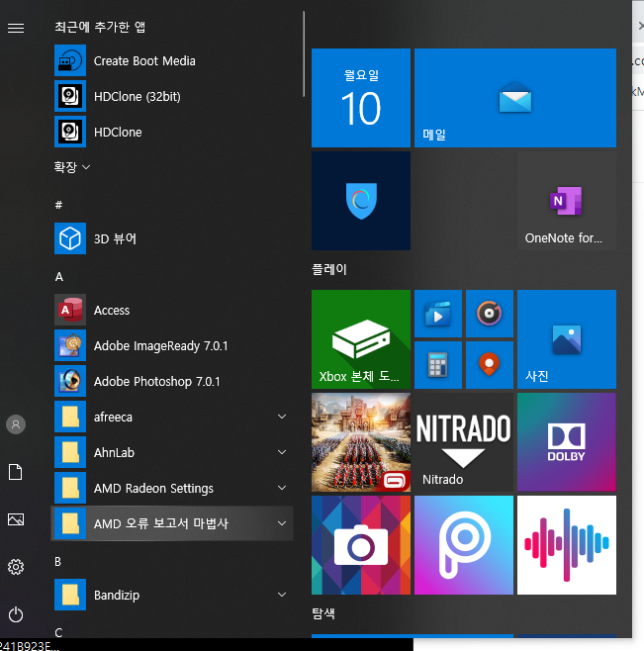Image resolution: width=644 pixels, height=651 pixels.
Task: Open the Calculator small tile
Action: click(x=438, y=365)
